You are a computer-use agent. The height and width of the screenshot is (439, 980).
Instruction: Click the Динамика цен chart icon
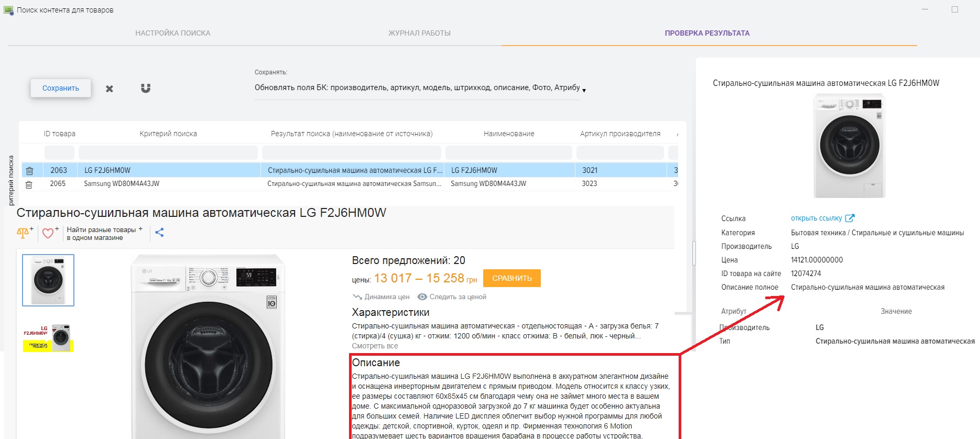(x=357, y=297)
